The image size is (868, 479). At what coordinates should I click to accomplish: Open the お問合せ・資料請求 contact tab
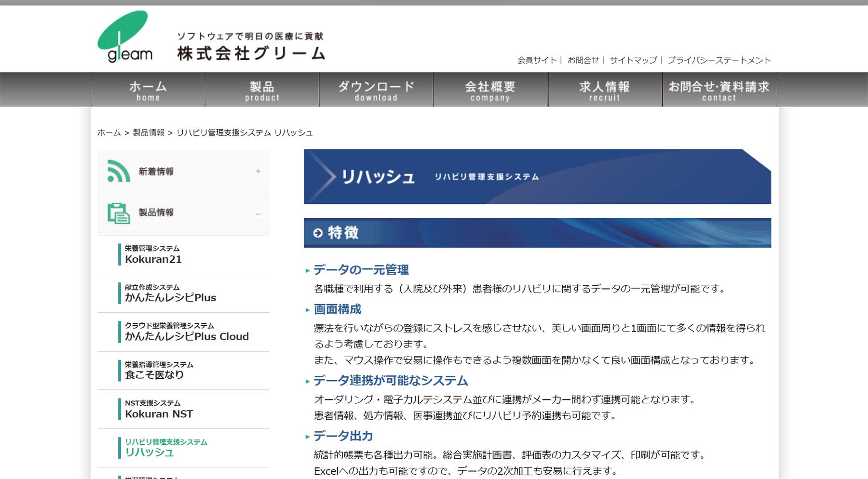(x=719, y=90)
